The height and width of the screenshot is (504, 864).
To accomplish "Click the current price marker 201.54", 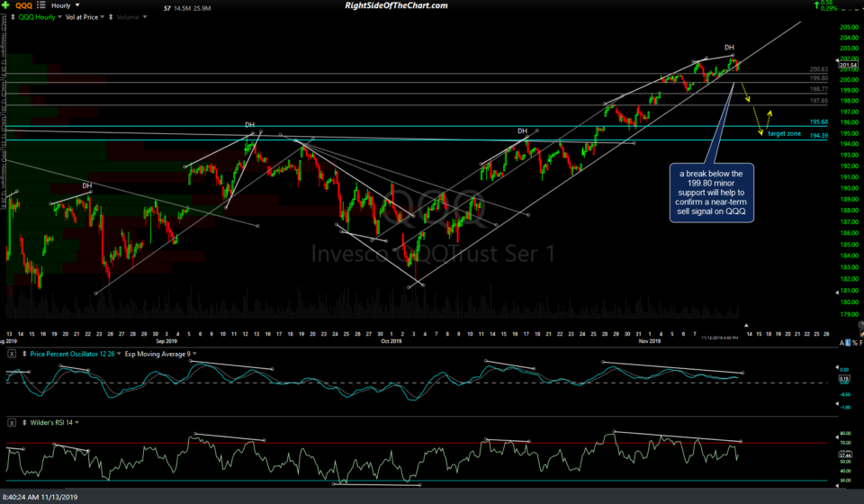I will (848, 66).
